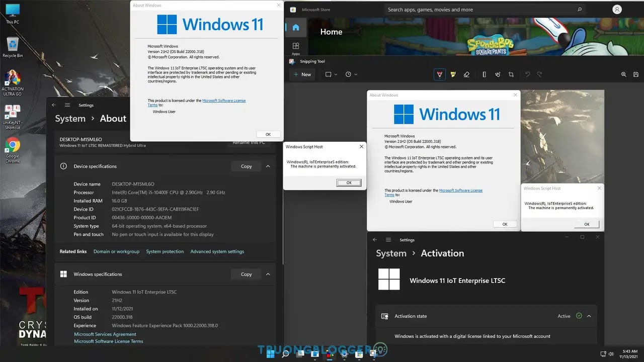Click OK in the captured About Windows snip
Image resolution: width=644 pixels, height=362 pixels.
point(505,224)
